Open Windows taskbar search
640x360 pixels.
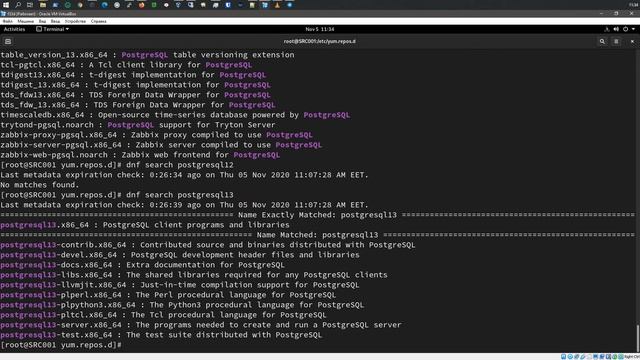tap(18, 5)
